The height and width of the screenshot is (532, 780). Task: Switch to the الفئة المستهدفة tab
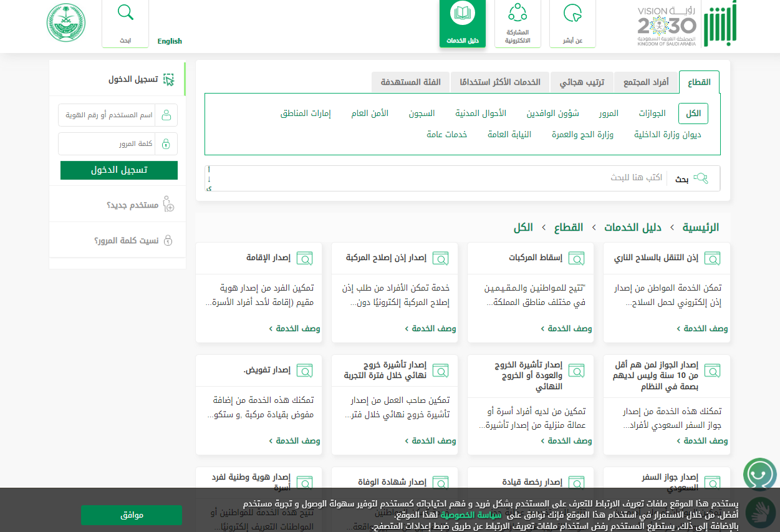(410, 82)
